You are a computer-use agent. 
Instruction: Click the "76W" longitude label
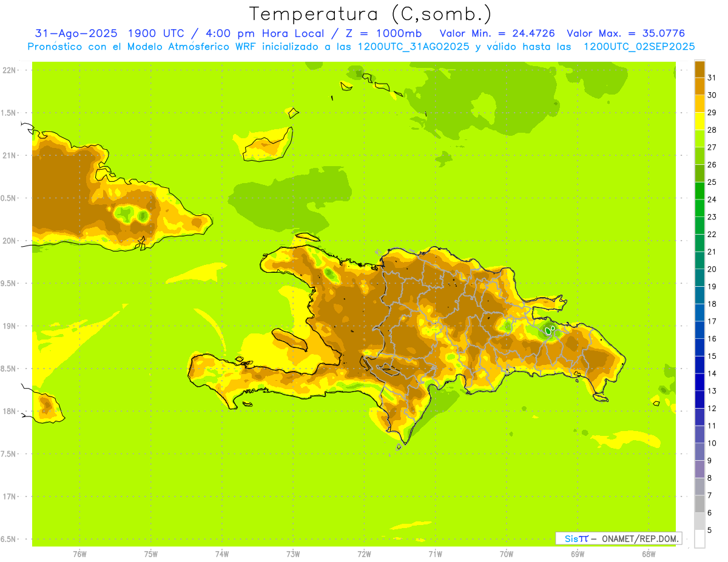click(x=79, y=554)
